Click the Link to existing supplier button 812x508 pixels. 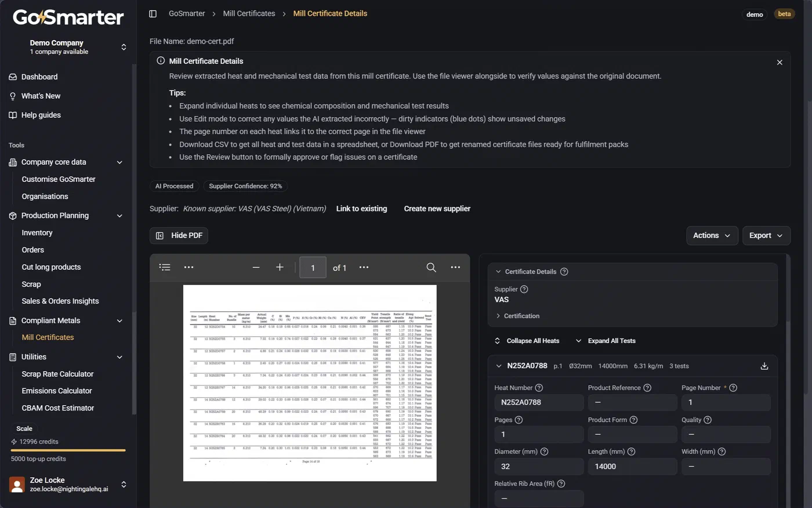(361, 208)
